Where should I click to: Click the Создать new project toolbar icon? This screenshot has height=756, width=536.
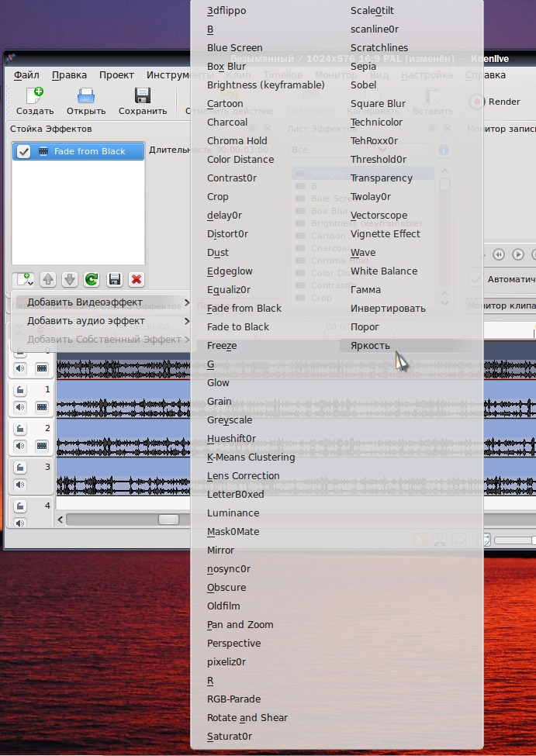pyautogui.click(x=35, y=96)
